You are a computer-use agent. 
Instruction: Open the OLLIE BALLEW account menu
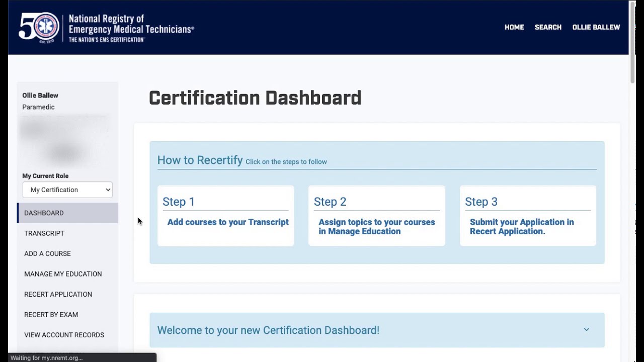pyautogui.click(x=596, y=27)
